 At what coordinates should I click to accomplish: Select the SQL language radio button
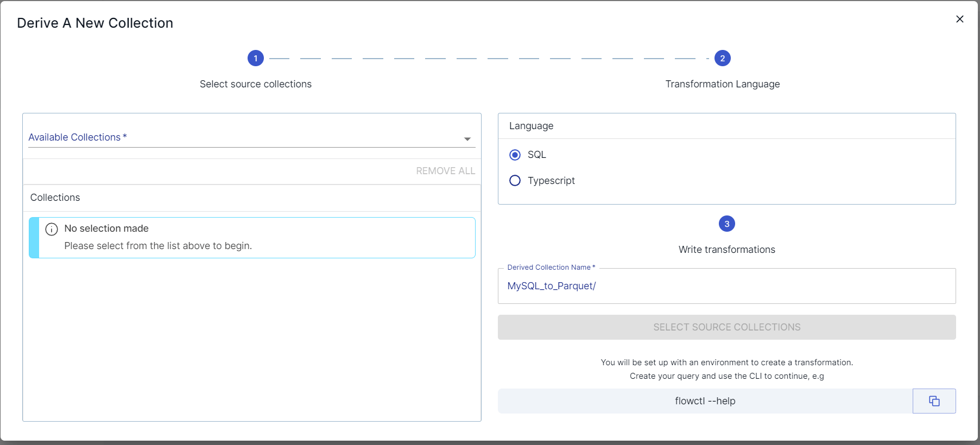coord(515,155)
